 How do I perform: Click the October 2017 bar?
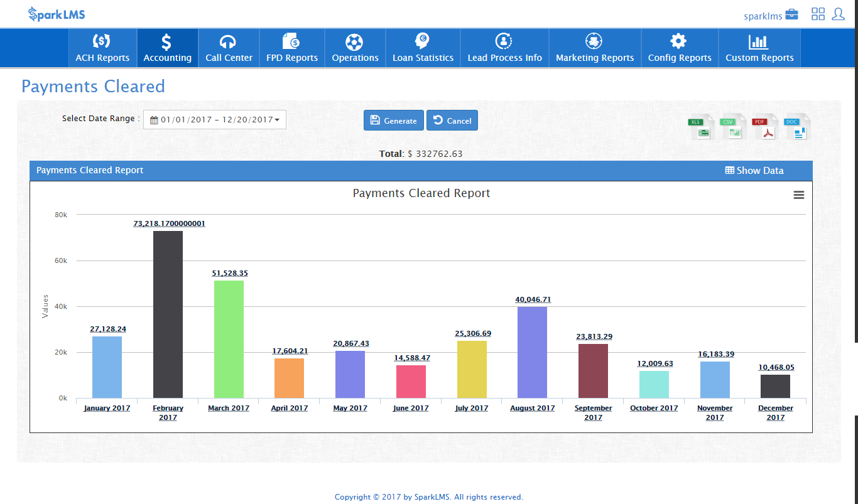[654, 384]
